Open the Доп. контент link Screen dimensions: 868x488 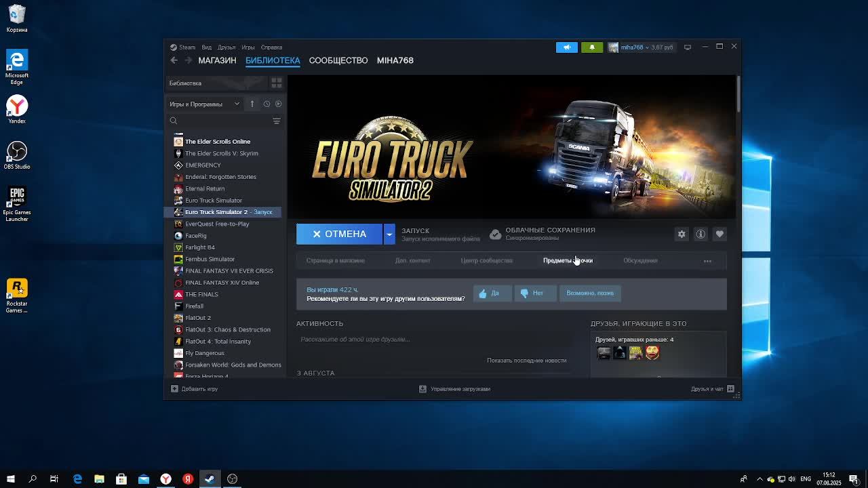pos(413,261)
